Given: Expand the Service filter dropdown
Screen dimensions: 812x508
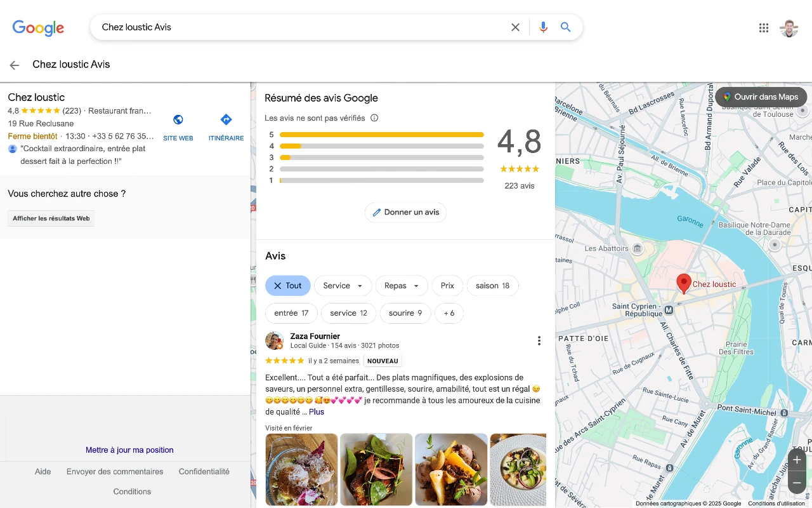Looking at the screenshot, I should [343, 286].
